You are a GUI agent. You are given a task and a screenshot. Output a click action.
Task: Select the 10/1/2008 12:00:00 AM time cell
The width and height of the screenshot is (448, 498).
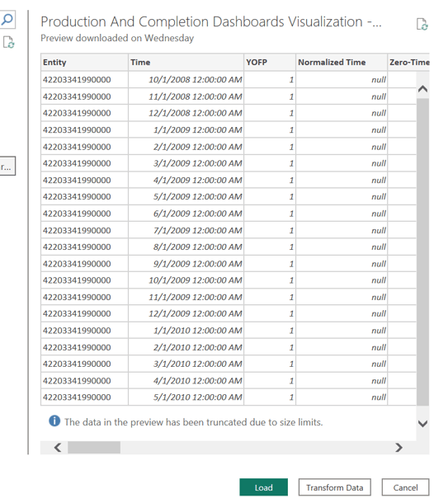coord(186,79)
